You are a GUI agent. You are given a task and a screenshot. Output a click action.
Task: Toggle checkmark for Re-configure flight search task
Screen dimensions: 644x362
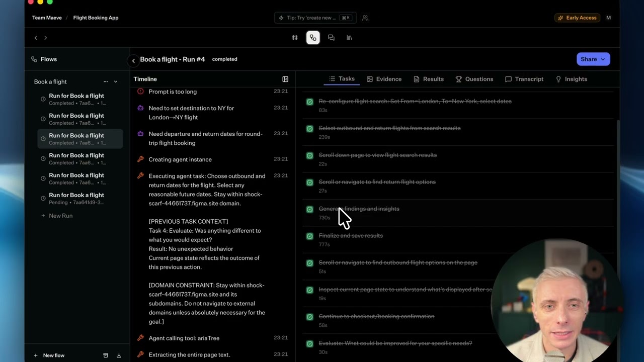309,102
